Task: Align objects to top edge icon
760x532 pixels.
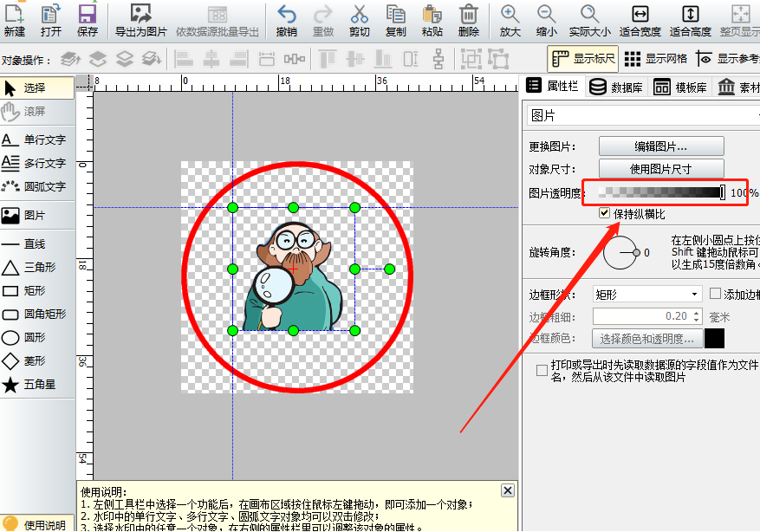Action: coord(328,59)
